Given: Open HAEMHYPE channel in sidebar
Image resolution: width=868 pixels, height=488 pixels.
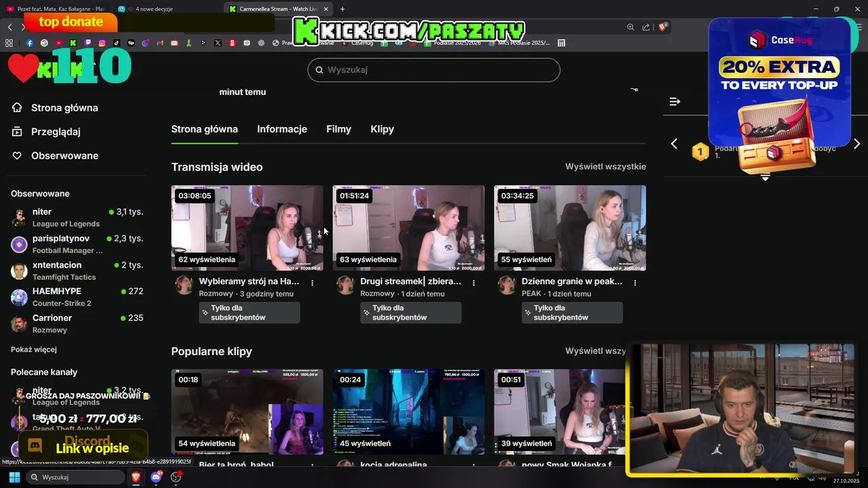Looking at the screenshot, I should click(77, 297).
